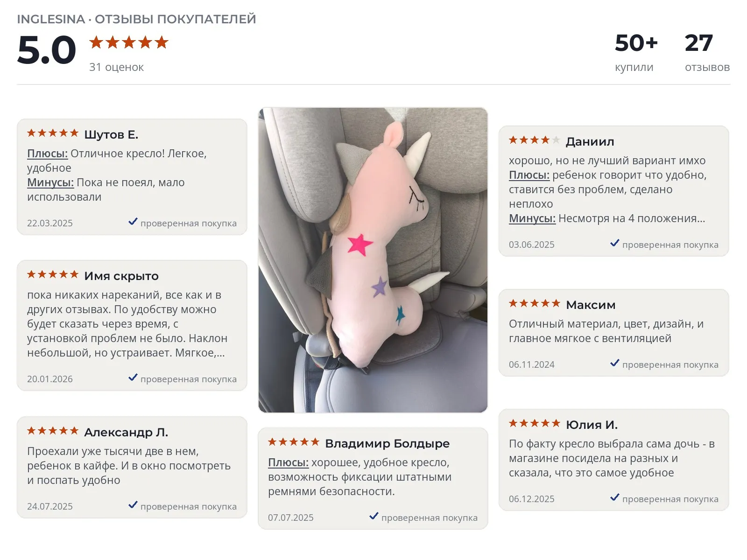Click the verified purchase checkmark on Максим review

coord(615,363)
